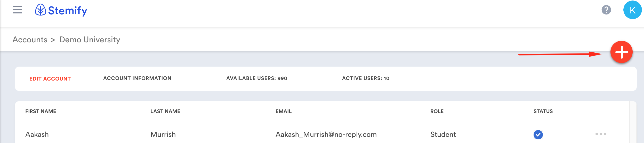Click the Demo University breadcrumb
The width and height of the screenshot is (644, 143).
click(90, 40)
